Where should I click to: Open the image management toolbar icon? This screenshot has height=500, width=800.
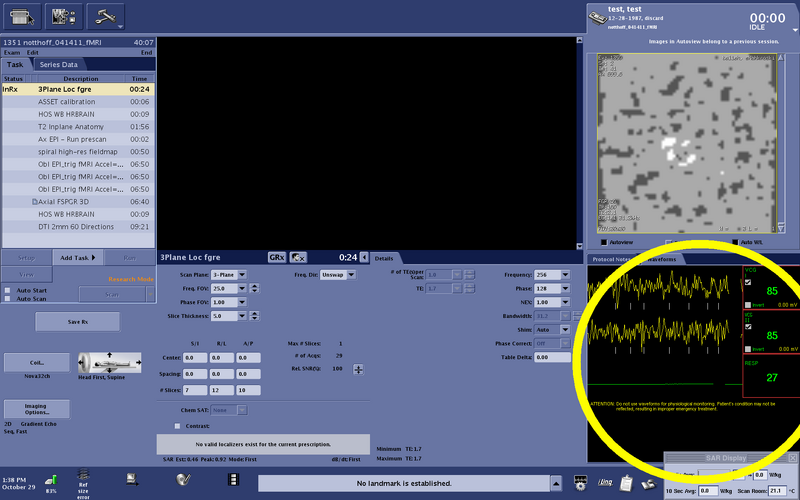64,17
